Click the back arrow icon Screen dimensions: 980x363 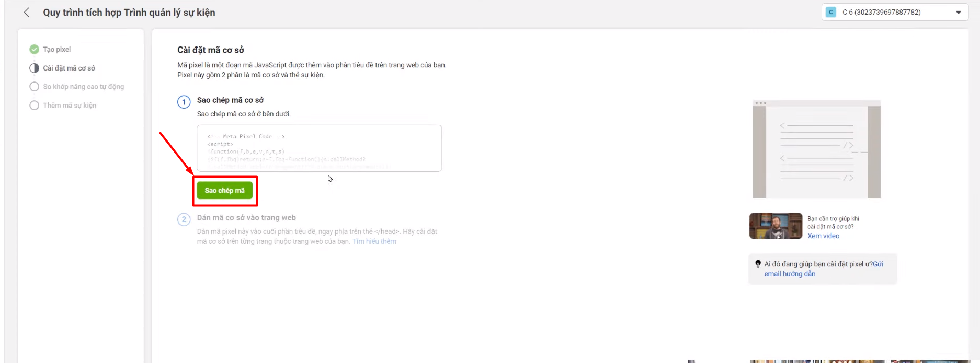27,13
